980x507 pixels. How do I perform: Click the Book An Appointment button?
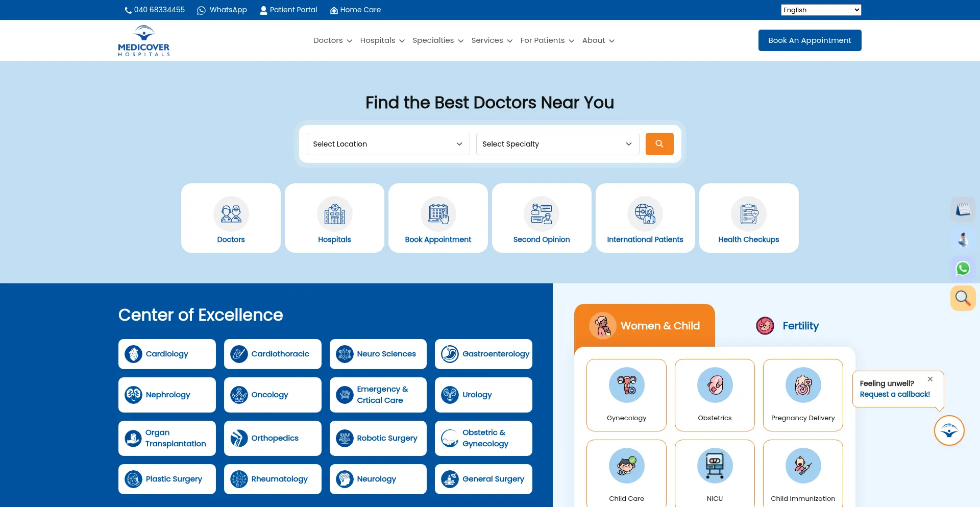click(x=810, y=40)
